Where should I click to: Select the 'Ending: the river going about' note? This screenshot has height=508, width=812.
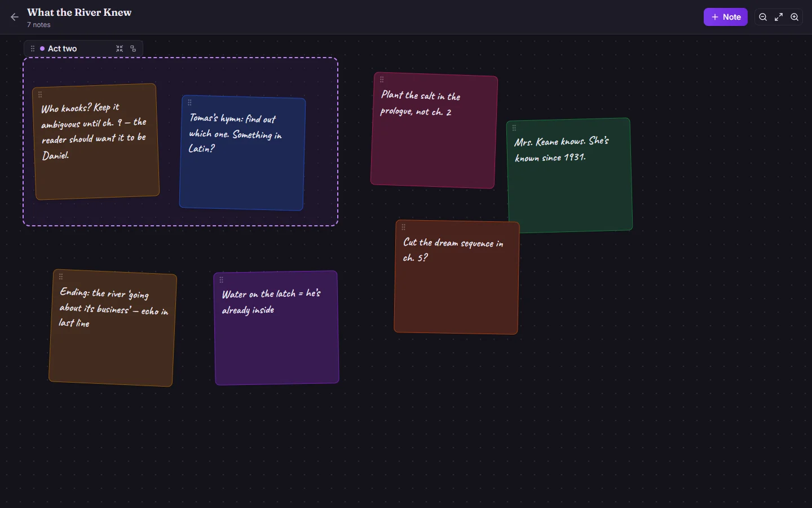(113, 328)
